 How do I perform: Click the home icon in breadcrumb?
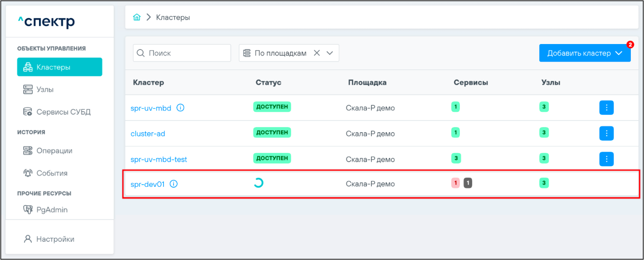click(137, 17)
